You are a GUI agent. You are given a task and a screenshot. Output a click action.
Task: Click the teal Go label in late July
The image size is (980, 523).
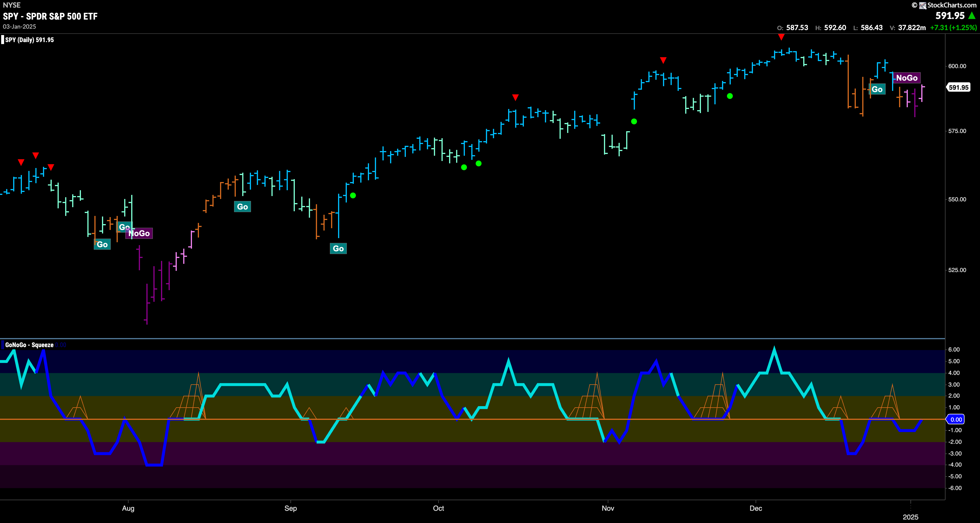102,245
